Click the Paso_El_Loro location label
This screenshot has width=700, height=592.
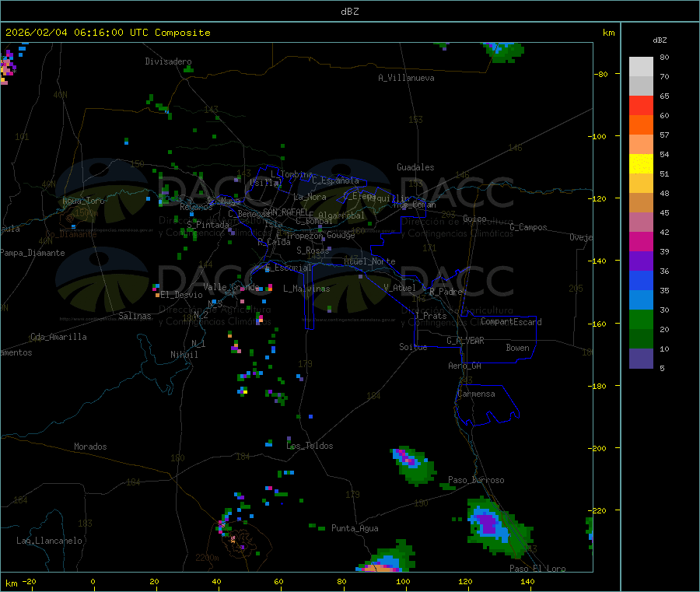pos(537,569)
